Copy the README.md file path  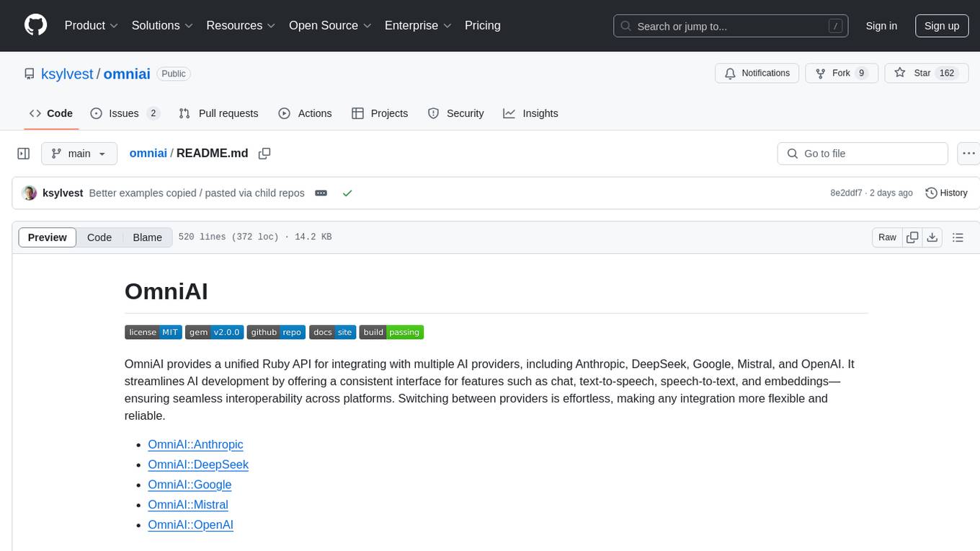tap(264, 154)
